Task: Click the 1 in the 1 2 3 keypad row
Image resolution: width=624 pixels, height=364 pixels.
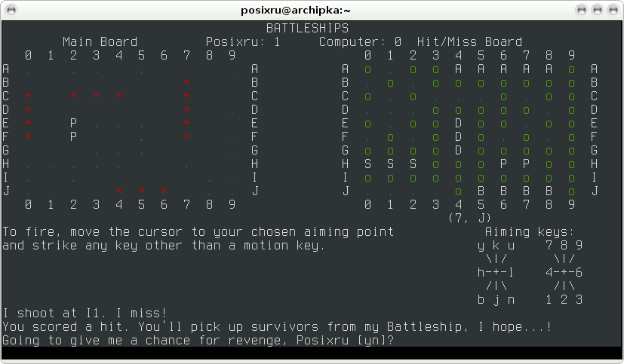Action: coord(549,299)
